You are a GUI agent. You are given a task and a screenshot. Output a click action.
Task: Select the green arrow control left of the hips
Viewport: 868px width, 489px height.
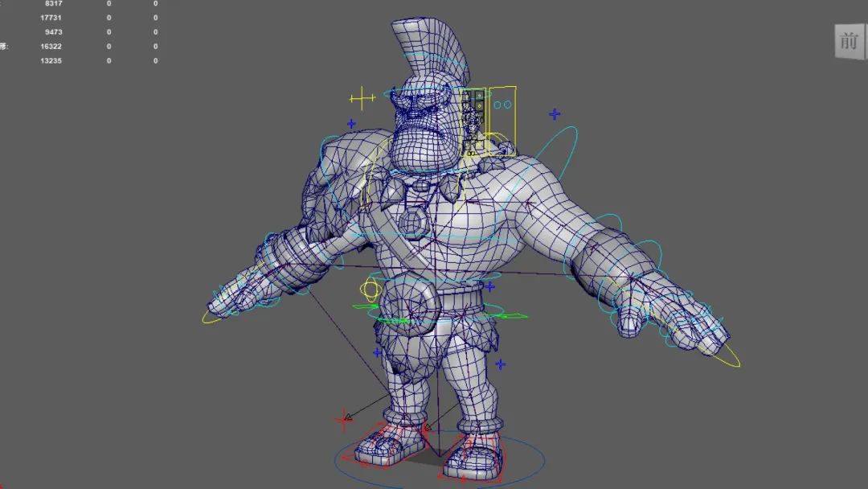point(366,306)
